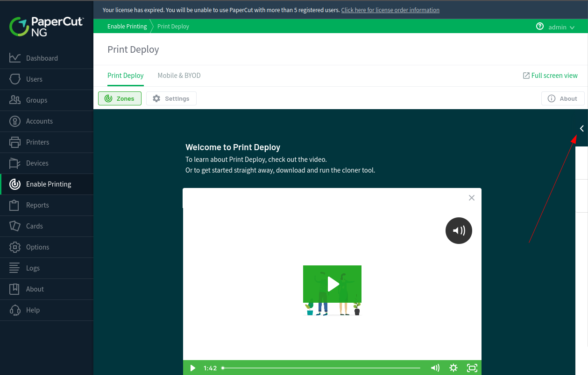This screenshot has height=375, width=588.
Task: Open the admin user dropdown
Action: point(561,27)
